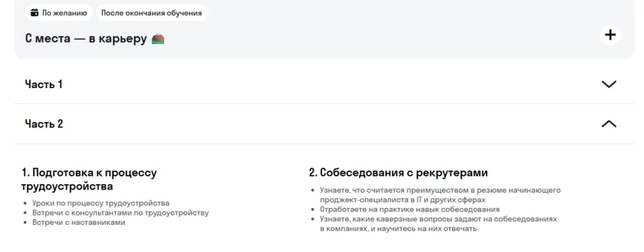This screenshot has width=644, height=252.
Task: Click the heading 'С места — в карьеру'
Action: pyautogui.click(x=86, y=38)
